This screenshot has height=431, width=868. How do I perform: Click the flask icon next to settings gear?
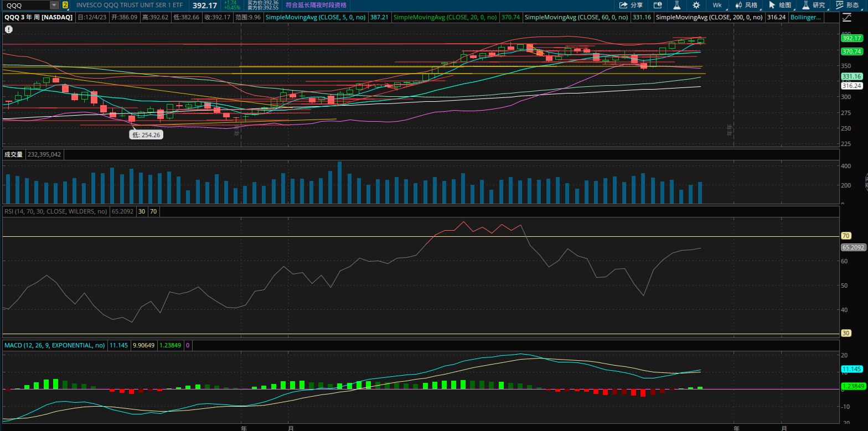[x=676, y=5]
